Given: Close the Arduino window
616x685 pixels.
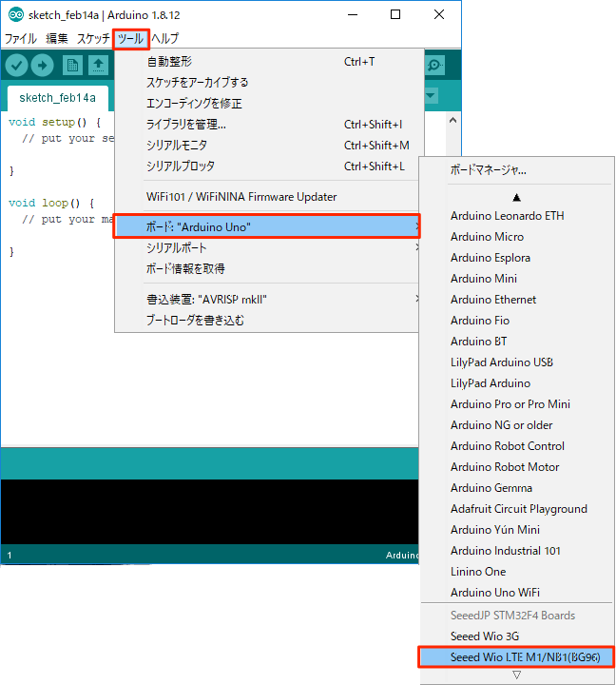Looking at the screenshot, I should [439, 15].
